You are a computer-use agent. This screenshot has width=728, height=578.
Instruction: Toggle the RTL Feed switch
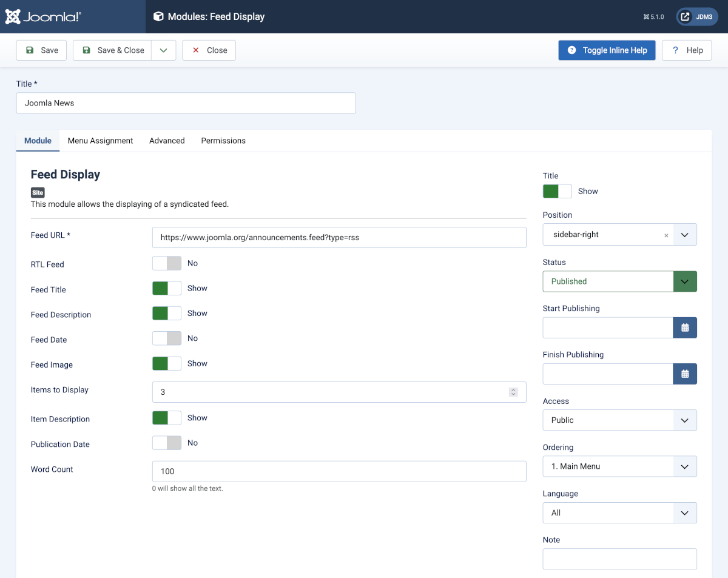[x=167, y=263]
